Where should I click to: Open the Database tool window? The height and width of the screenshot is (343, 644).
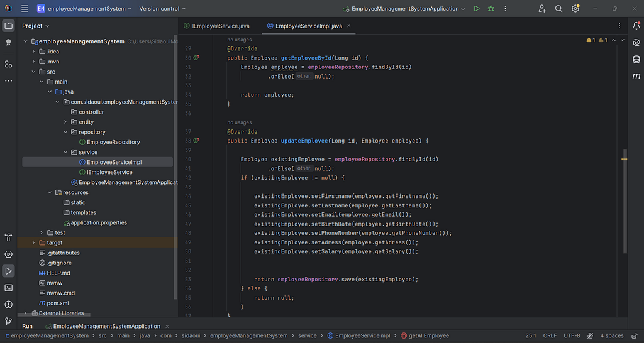[636, 60]
